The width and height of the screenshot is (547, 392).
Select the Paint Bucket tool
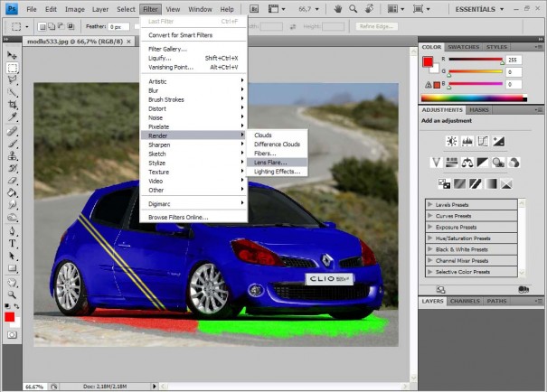(x=13, y=192)
